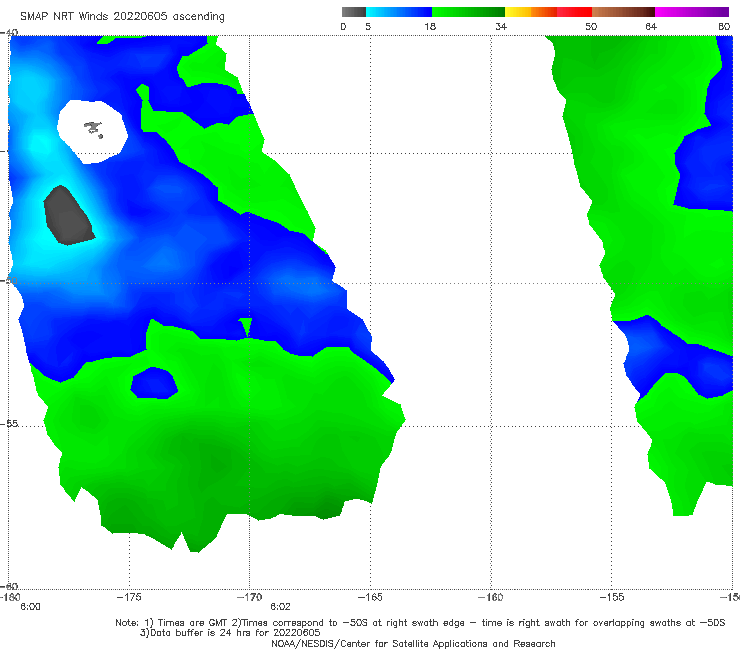
Task: Click the "-60" latitude axis label
Action: tap(9, 586)
